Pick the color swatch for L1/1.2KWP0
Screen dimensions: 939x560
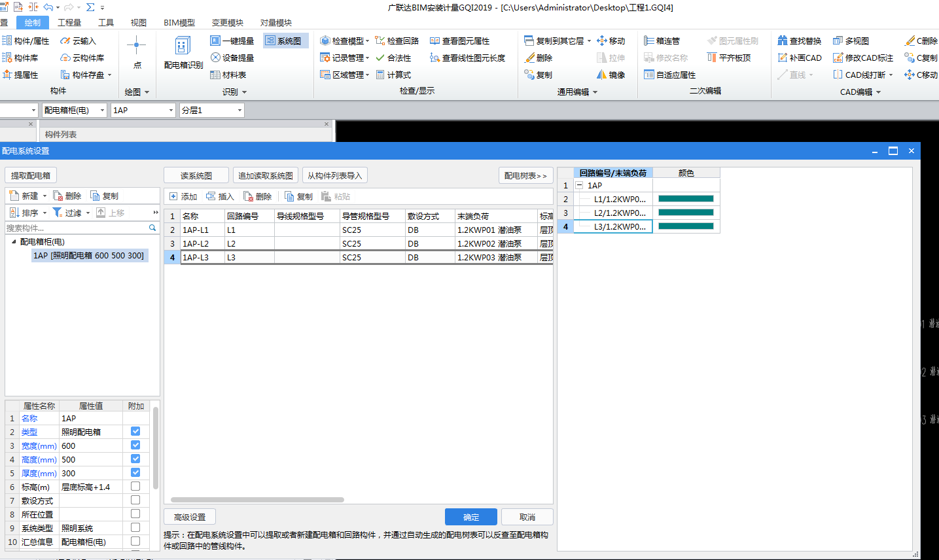point(686,199)
